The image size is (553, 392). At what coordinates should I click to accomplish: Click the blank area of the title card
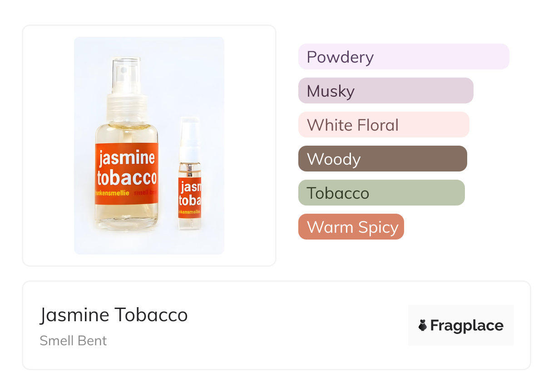tap(295, 326)
